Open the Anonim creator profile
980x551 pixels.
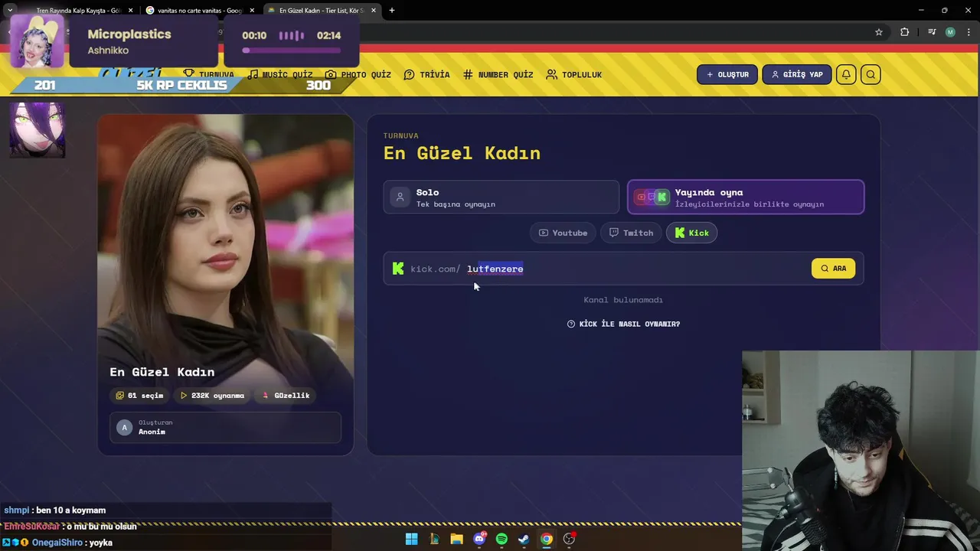click(225, 428)
